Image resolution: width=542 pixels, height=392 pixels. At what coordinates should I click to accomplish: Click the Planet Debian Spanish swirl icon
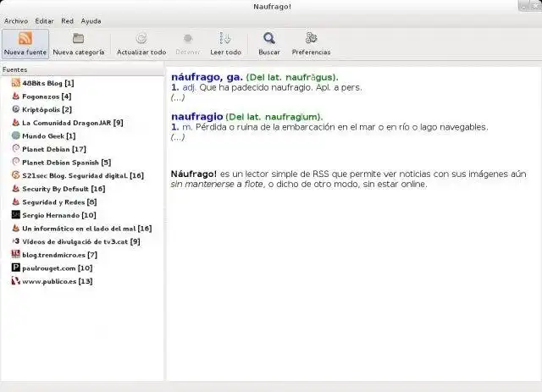(16, 162)
